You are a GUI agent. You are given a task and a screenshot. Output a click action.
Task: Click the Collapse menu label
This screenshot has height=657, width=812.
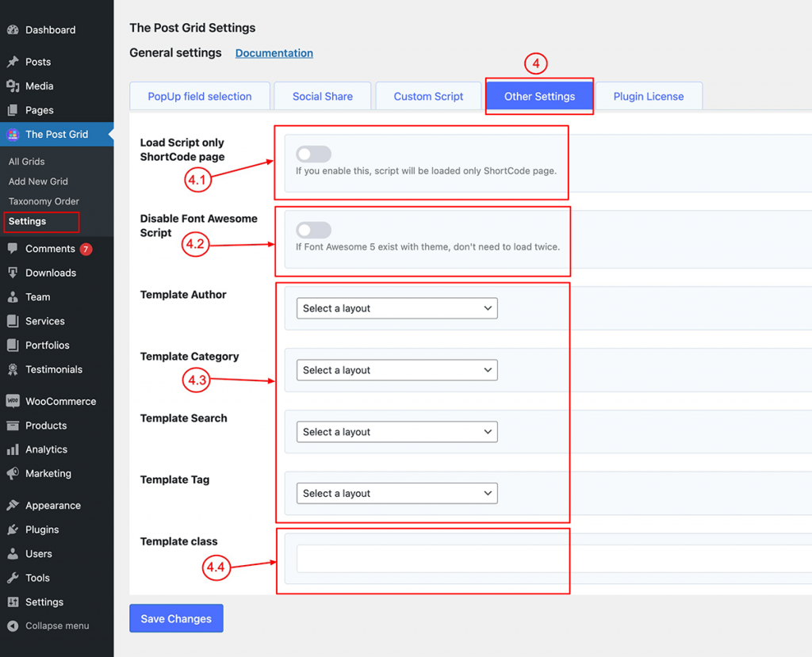tap(57, 626)
